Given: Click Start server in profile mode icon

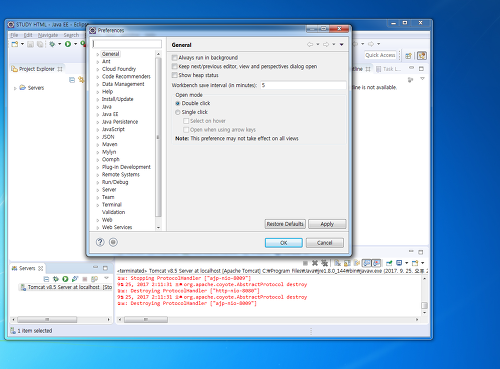Looking at the screenshot, I should 75,279.
